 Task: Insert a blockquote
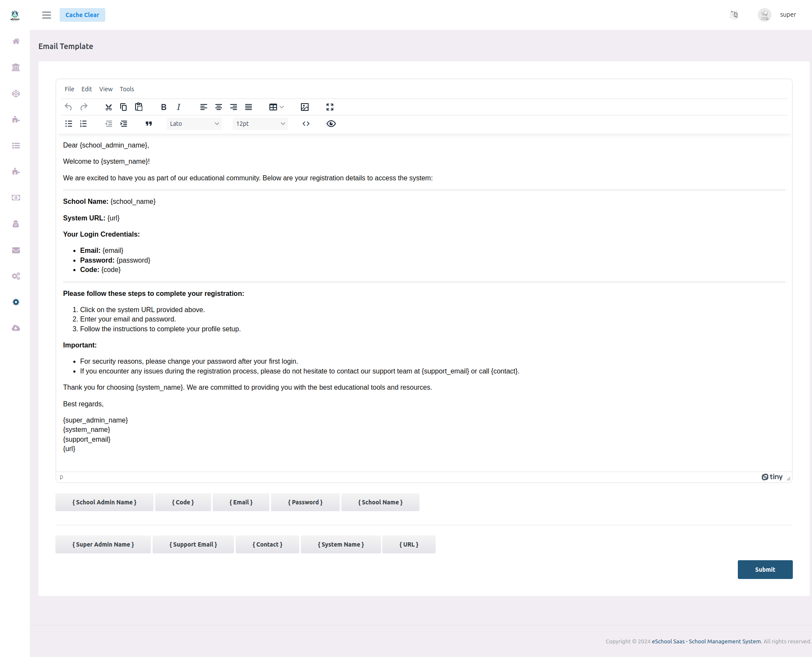(148, 124)
